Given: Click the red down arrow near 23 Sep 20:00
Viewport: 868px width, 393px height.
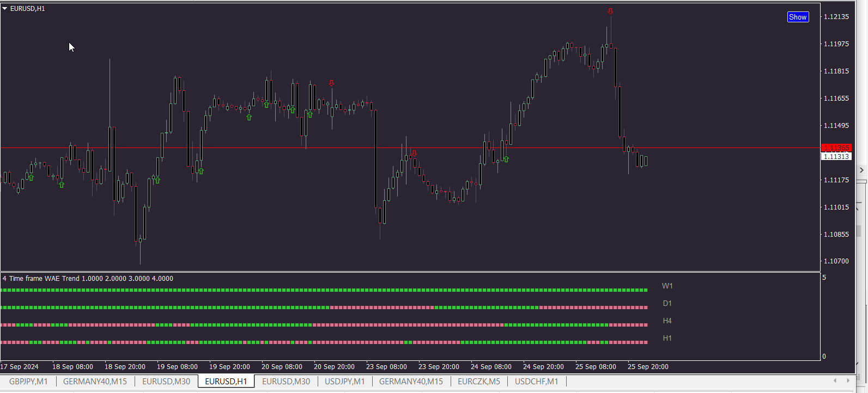Looking at the screenshot, I should pos(414,153).
